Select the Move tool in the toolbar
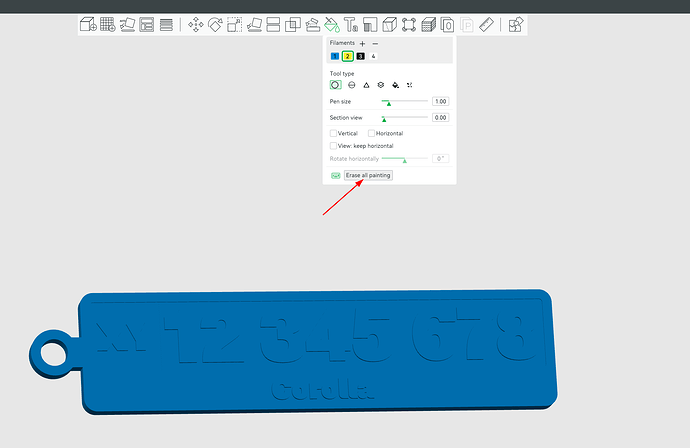This screenshot has width=690, height=448. pos(195,25)
